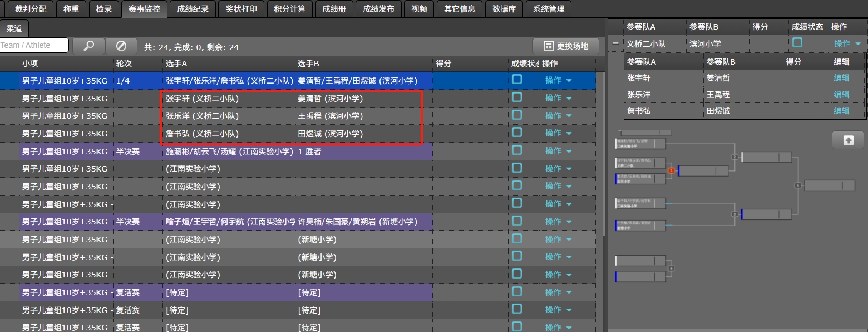This screenshot has width=868, height=332.
Task: Select cell '王禹程 (滨河小学)'
Action: (x=364, y=116)
